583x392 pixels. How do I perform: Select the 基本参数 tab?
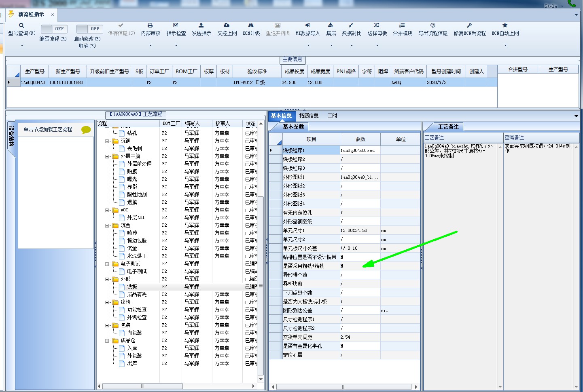[293, 127]
